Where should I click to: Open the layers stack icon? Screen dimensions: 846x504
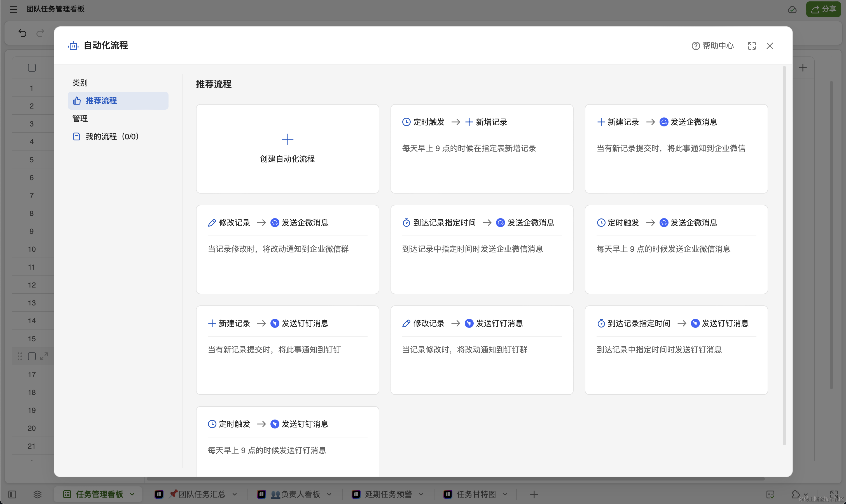(38, 494)
